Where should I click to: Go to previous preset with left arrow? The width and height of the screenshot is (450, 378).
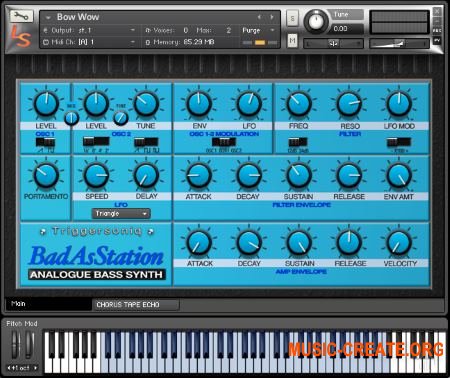coord(259,17)
